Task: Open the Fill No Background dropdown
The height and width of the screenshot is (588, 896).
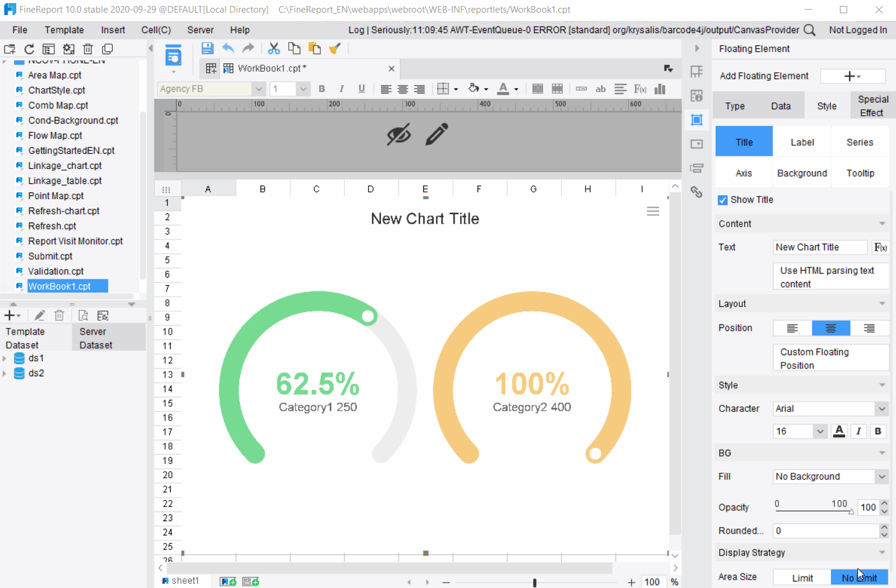Action: [882, 476]
